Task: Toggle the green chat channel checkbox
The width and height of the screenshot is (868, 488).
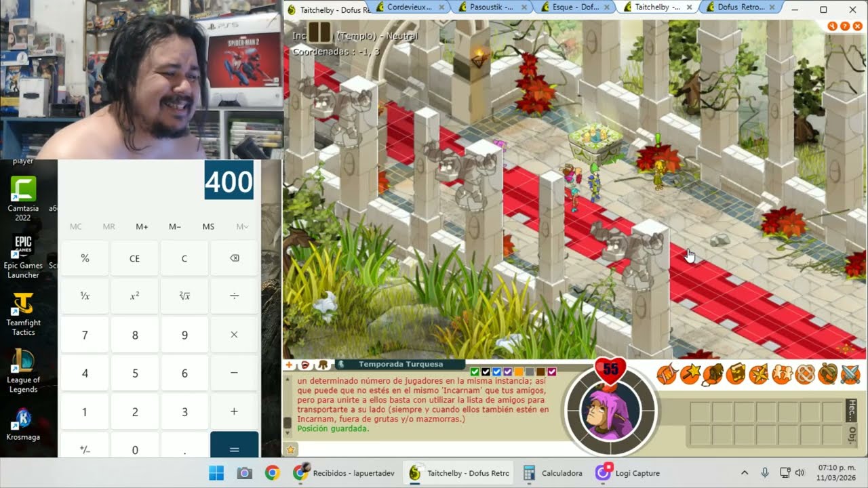Action: coord(475,371)
